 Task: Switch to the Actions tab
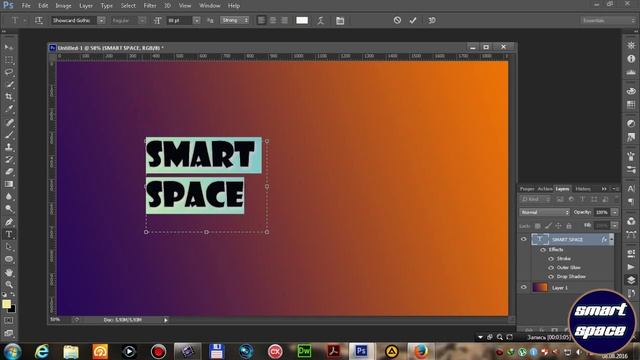click(x=545, y=189)
